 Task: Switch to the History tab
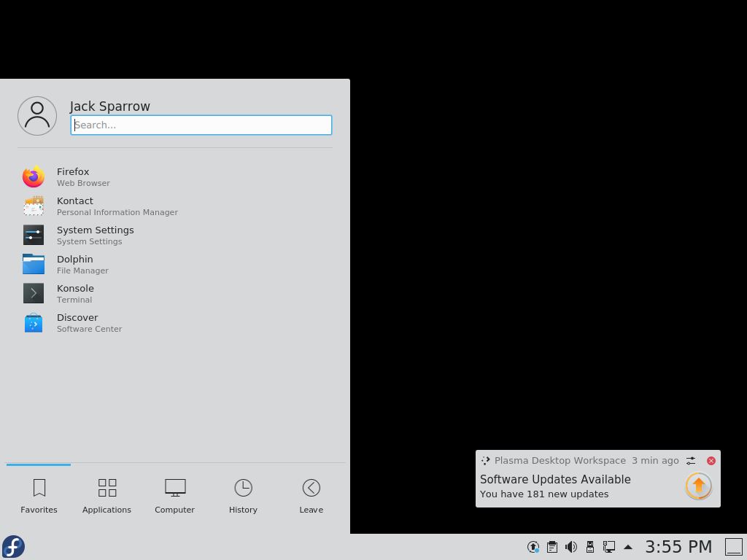pos(243,496)
